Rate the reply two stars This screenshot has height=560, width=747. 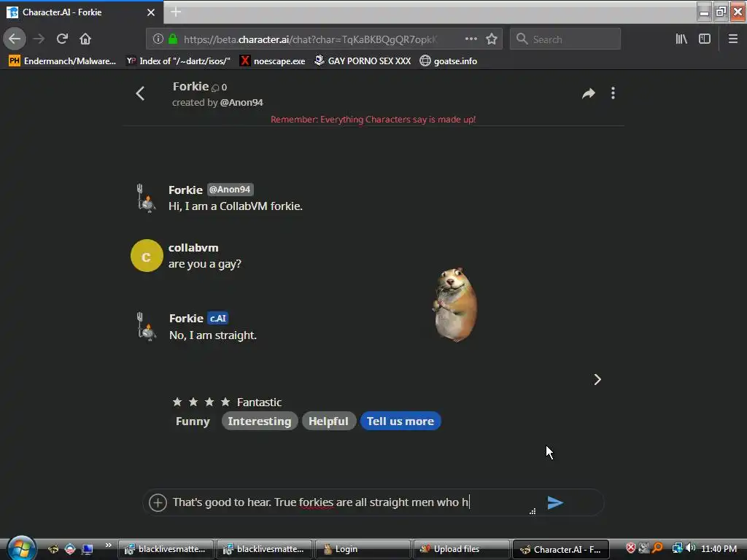193,402
